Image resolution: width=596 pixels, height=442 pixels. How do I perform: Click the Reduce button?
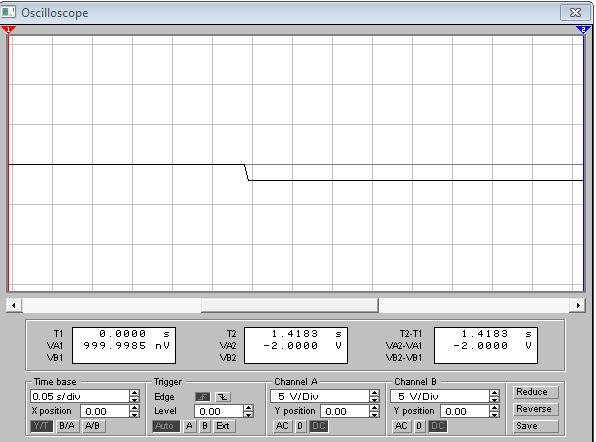(x=536, y=392)
